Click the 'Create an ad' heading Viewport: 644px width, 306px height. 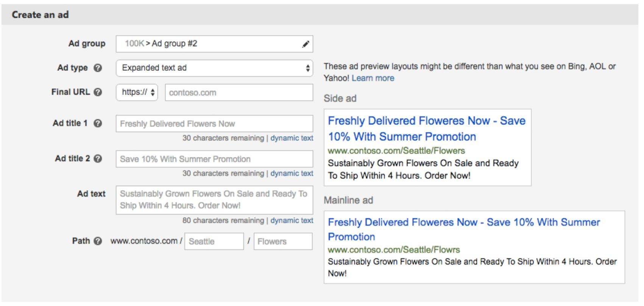tap(40, 15)
